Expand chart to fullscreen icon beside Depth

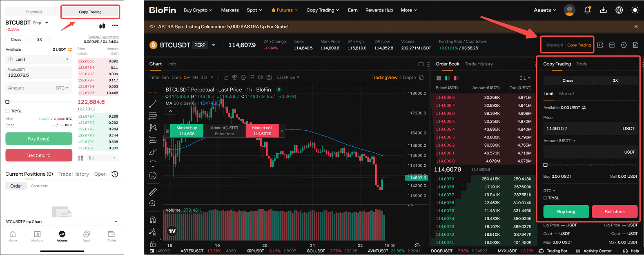click(421, 77)
